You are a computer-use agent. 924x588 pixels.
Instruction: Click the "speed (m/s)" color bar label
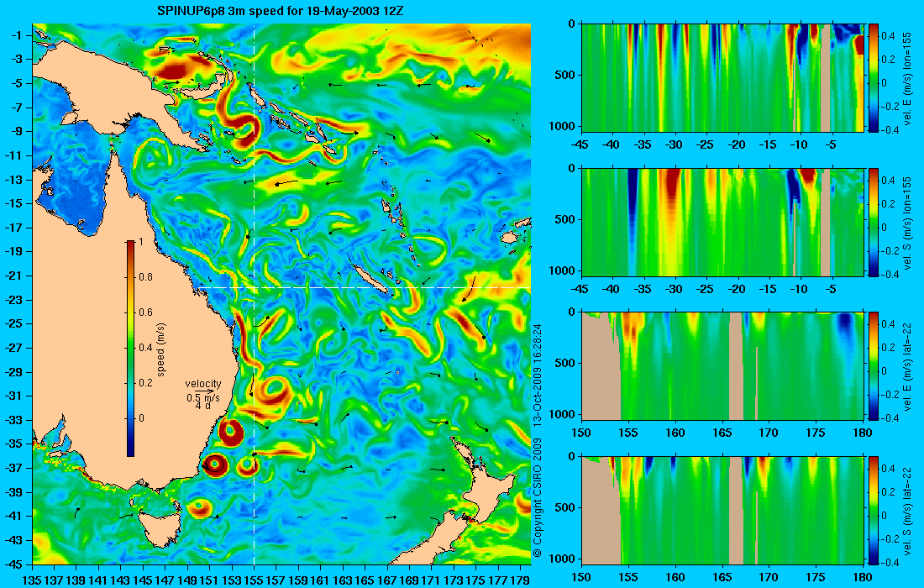(x=161, y=349)
